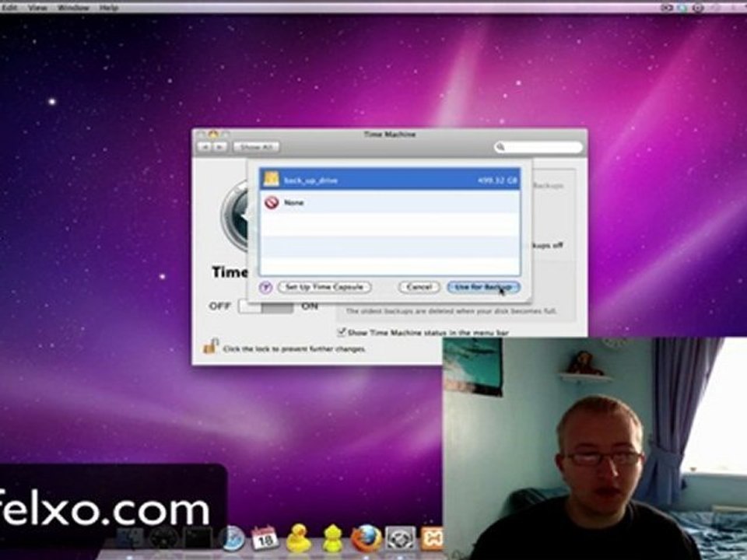747x560 pixels.
Task: Click Set Up Time Capsule button
Action: (x=324, y=287)
